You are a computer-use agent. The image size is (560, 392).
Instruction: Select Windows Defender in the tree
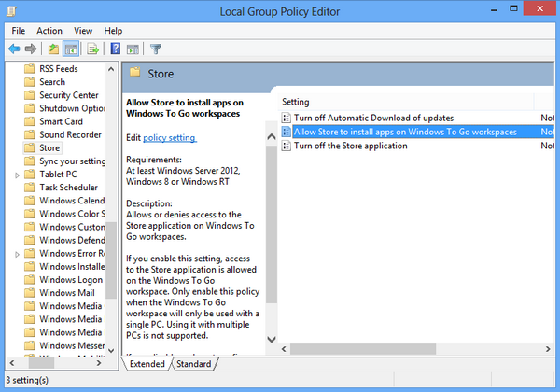(x=72, y=240)
